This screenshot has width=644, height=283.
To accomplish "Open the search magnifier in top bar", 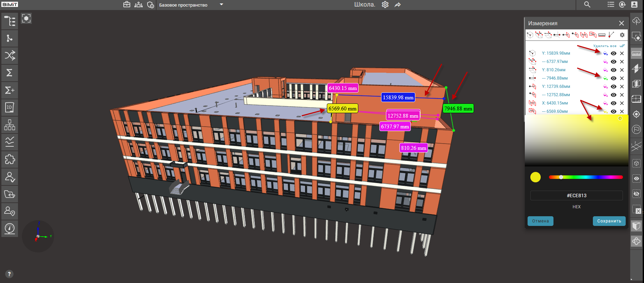I will (587, 4).
